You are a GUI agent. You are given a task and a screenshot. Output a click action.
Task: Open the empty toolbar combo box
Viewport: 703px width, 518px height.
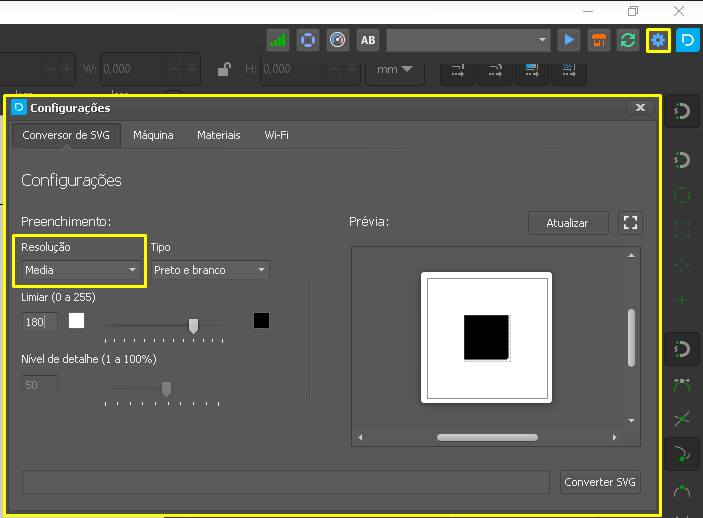point(468,40)
